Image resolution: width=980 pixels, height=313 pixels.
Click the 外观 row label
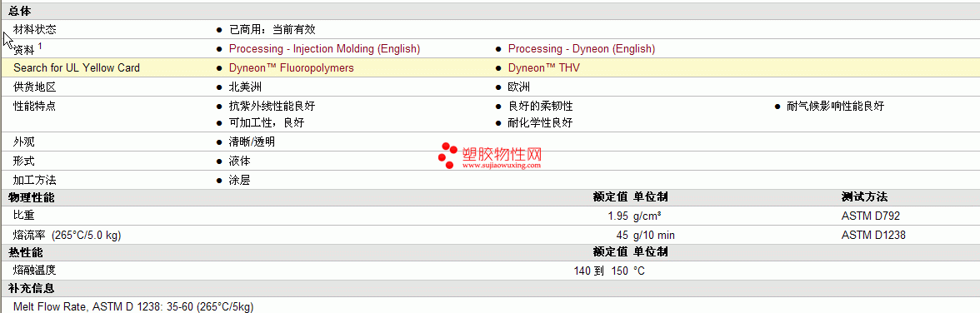(x=23, y=142)
